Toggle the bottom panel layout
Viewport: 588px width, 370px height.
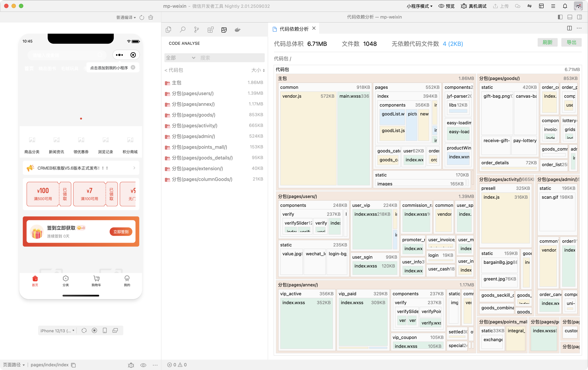[570, 17]
